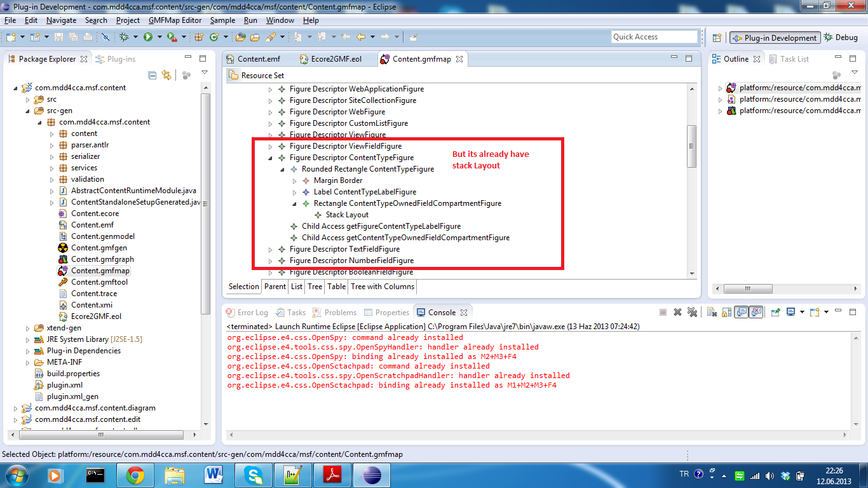Close the Content.gmfmap editor tab
The width and height of the screenshot is (868, 488).
(x=459, y=59)
